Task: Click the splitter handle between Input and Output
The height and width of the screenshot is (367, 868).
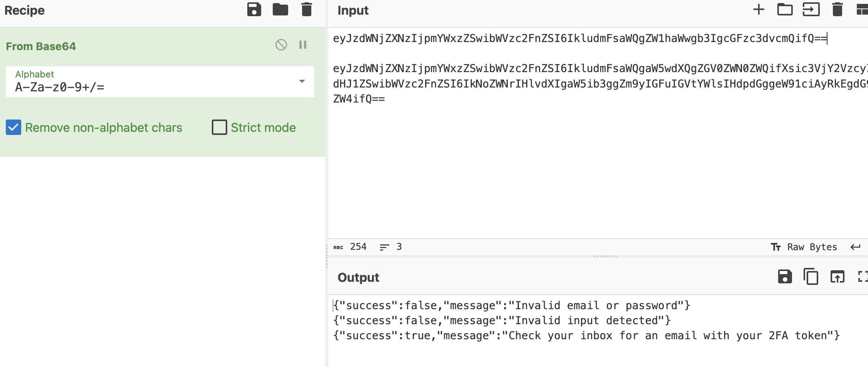Action: click(605, 256)
